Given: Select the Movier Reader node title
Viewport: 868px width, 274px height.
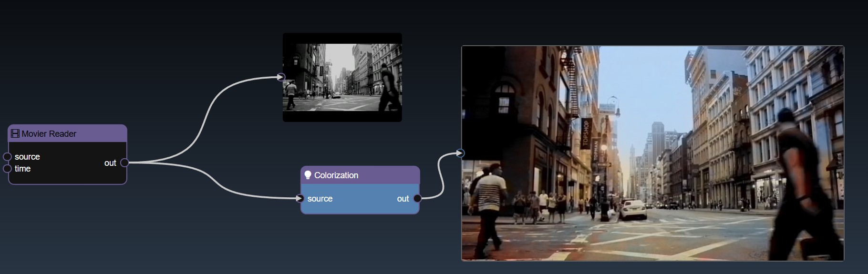Looking at the screenshot, I should click(x=49, y=134).
